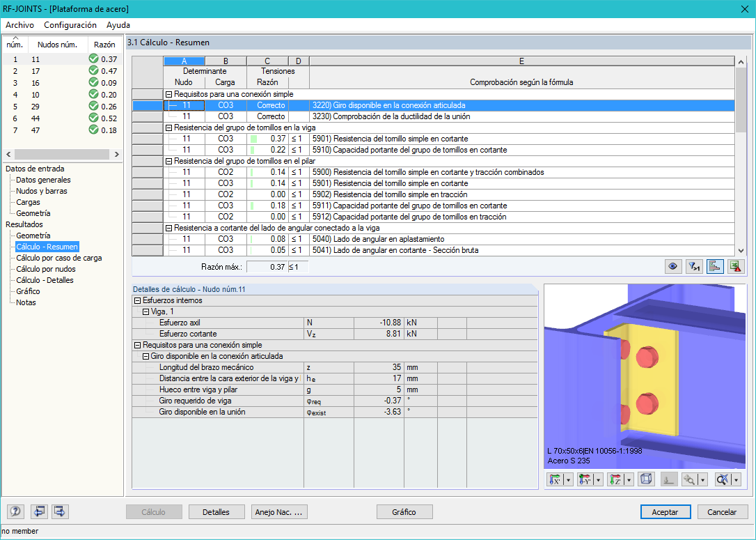Open the dropdown beside the Z' view button
The width and height of the screenshot is (756, 540).
click(629, 479)
